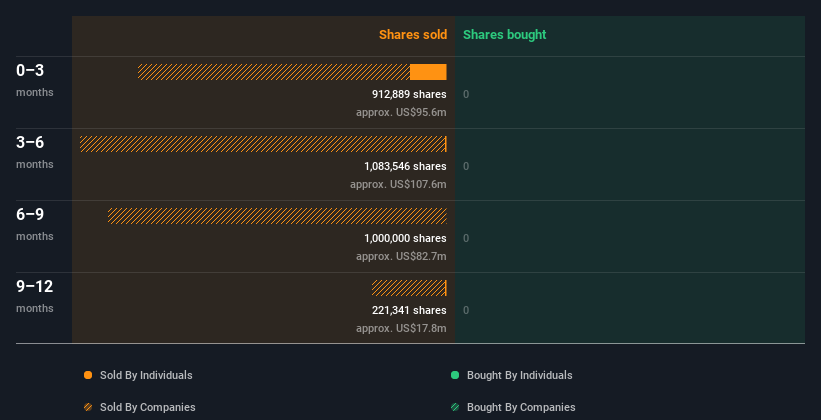Click the 9–12 months row label

click(x=35, y=296)
